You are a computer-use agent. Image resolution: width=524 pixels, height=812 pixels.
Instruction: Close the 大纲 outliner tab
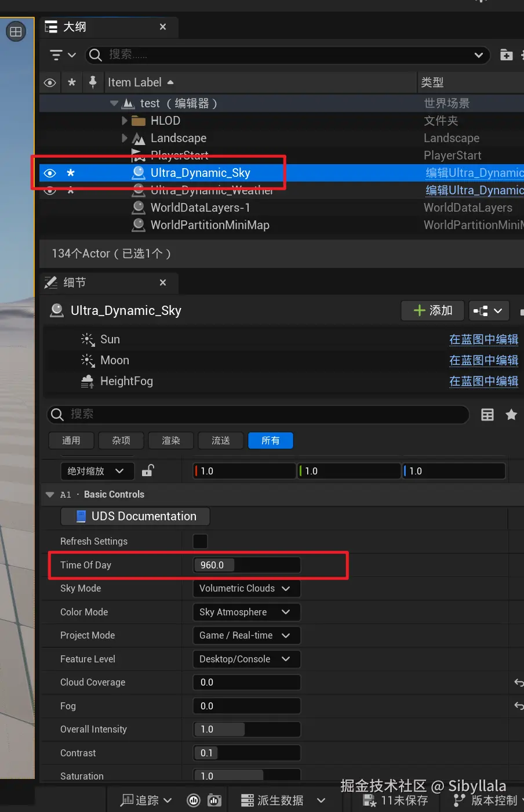(163, 27)
